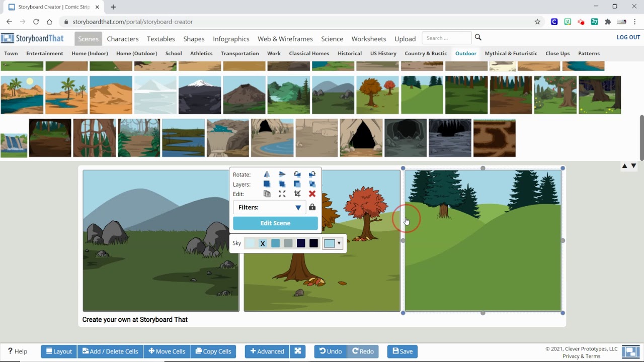The image size is (644, 362).
Task: Click the Privacy & Terms link
Action: click(582, 356)
